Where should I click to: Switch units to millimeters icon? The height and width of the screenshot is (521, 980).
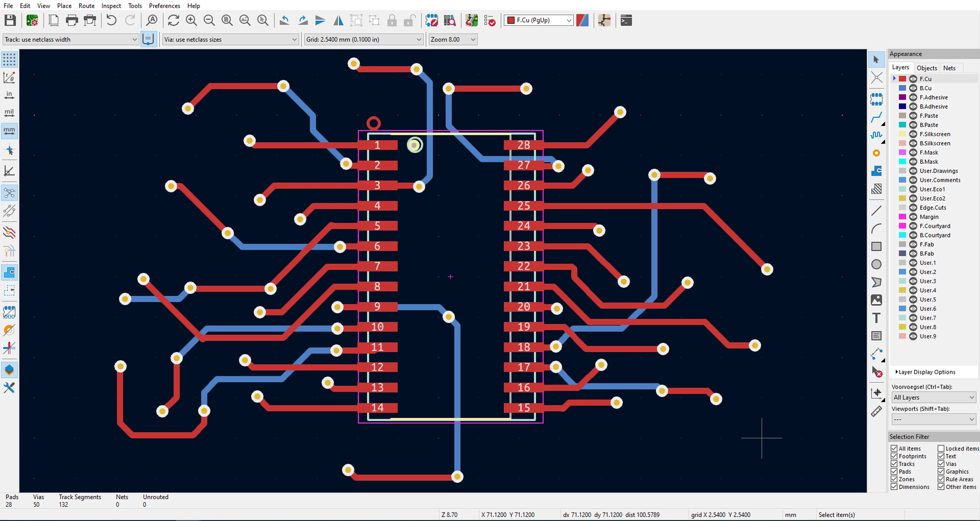point(9,131)
